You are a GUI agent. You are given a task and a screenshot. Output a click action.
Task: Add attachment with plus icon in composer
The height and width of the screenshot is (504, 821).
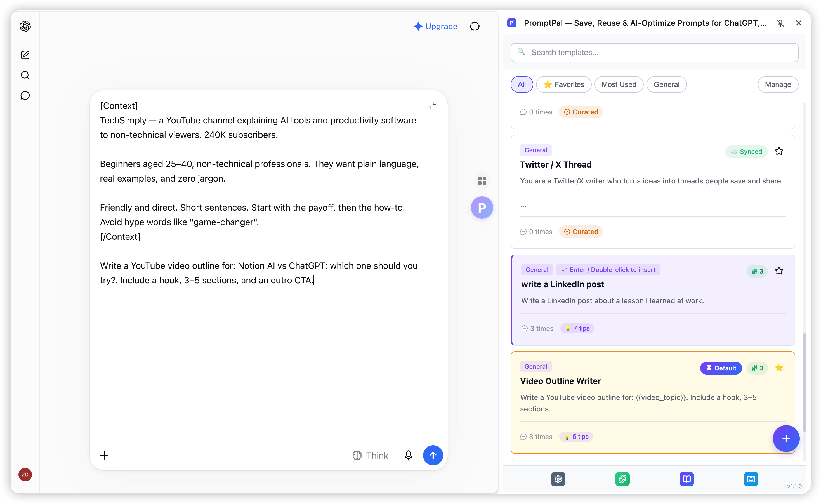coord(104,455)
